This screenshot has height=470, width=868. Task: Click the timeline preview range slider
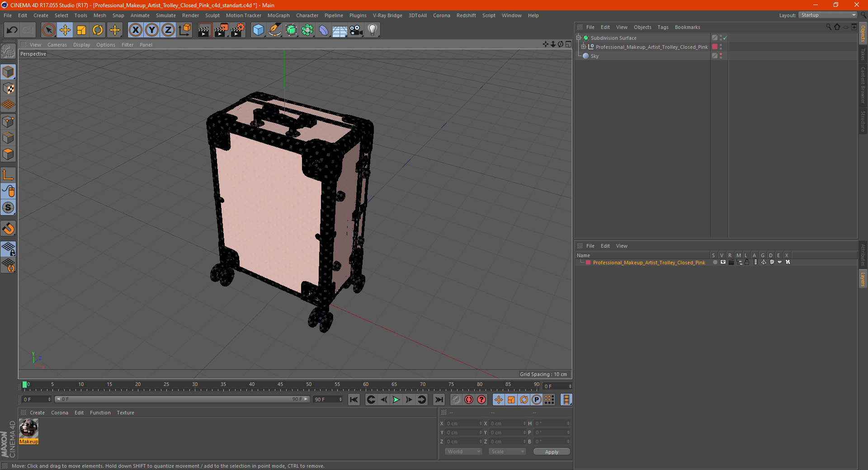(182, 399)
